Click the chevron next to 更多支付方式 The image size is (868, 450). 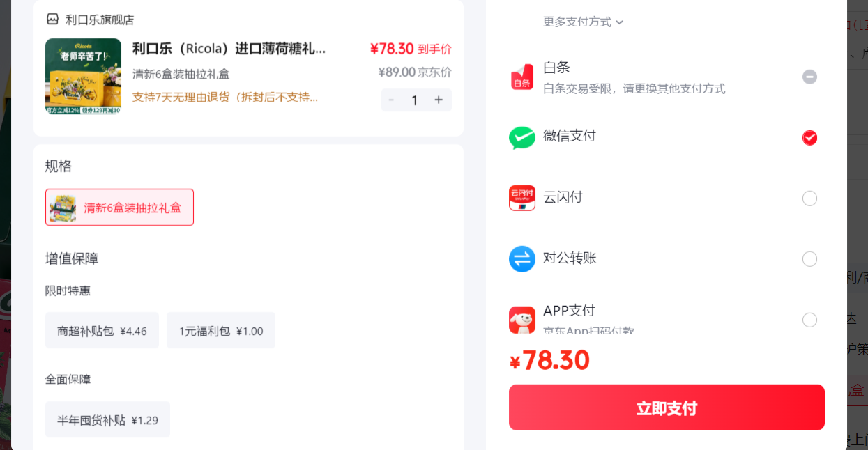620,22
